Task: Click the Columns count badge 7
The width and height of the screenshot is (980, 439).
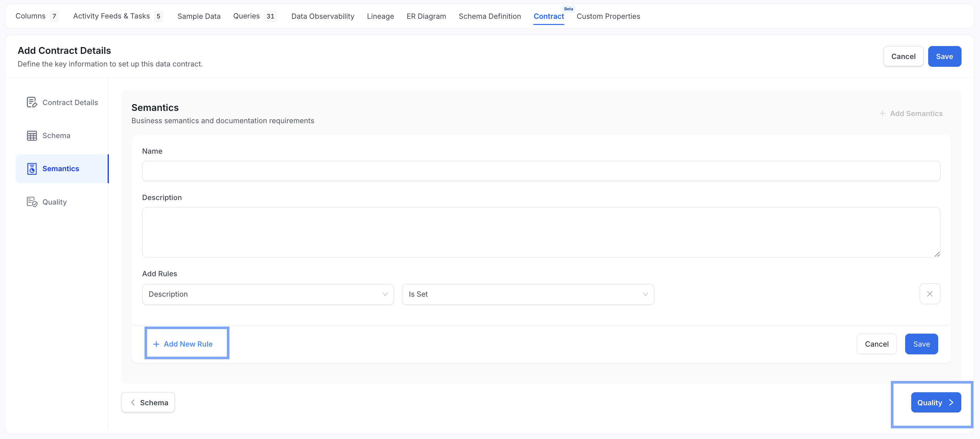Action: 54,16
